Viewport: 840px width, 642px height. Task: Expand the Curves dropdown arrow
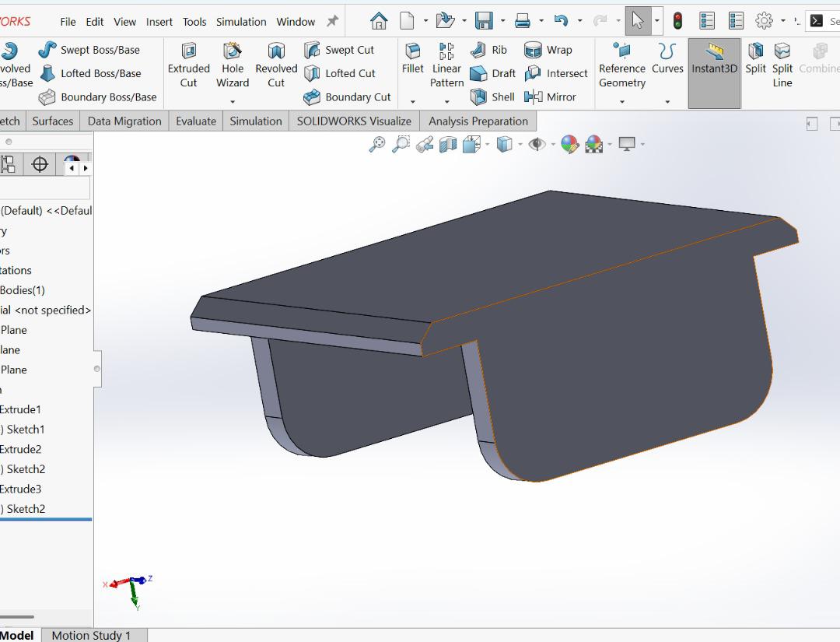[667, 101]
